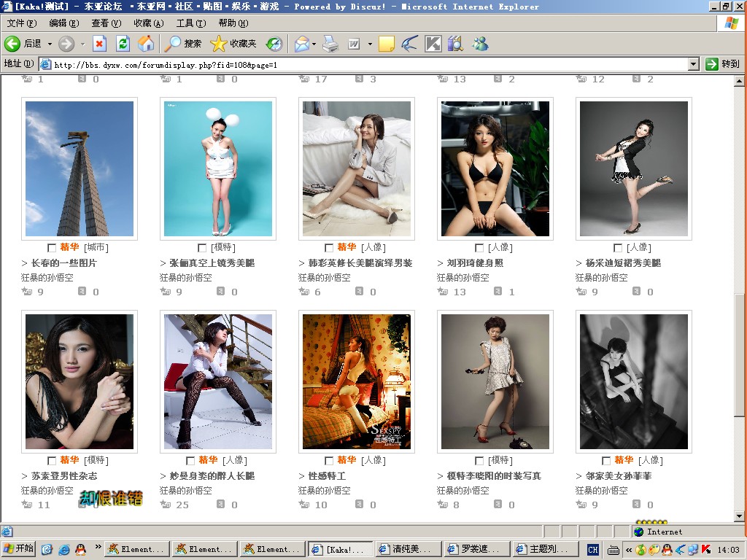
Task: Click the black-and-white staircase photo thumbnail
Action: [x=634, y=381]
